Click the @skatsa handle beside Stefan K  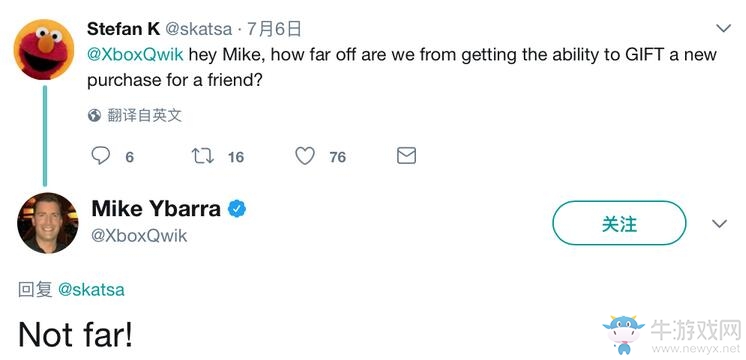[x=198, y=29]
